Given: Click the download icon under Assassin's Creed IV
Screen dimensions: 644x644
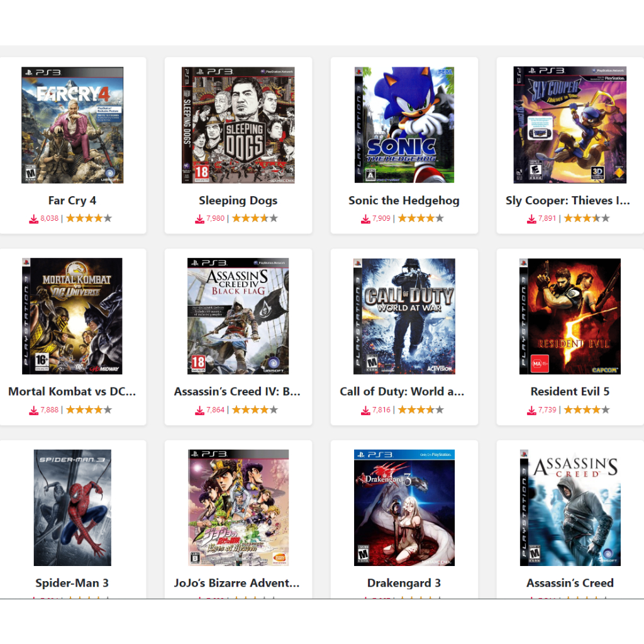Looking at the screenshot, I should click(199, 410).
